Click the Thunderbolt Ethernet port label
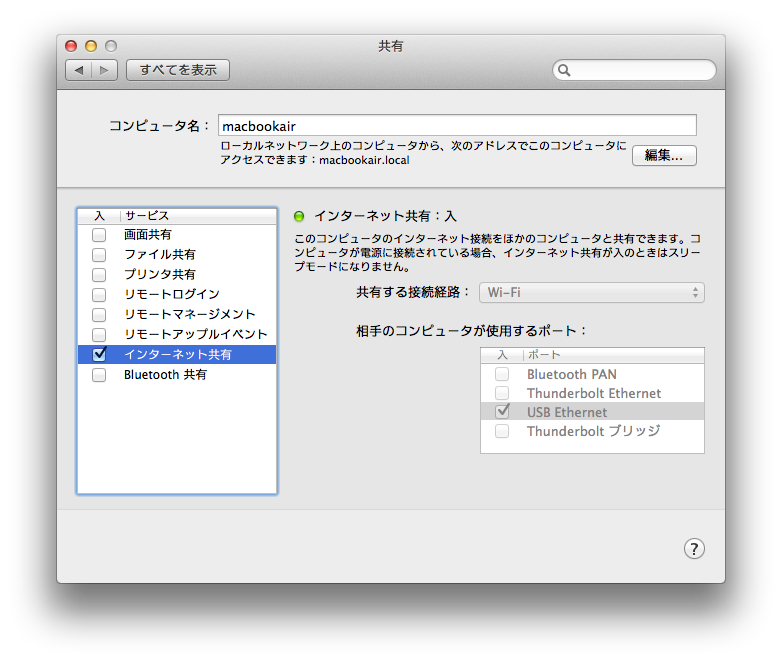The height and width of the screenshot is (662, 782). pyautogui.click(x=594, y=393)
